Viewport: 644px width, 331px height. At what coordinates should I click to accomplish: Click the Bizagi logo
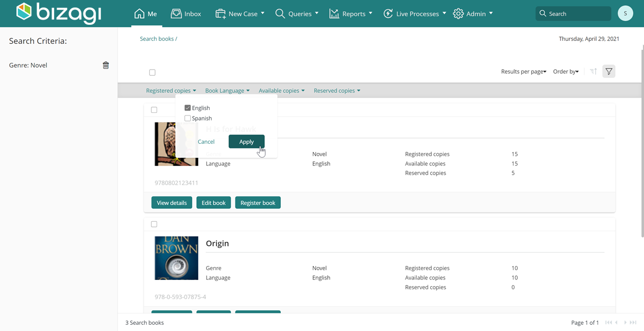59,13
